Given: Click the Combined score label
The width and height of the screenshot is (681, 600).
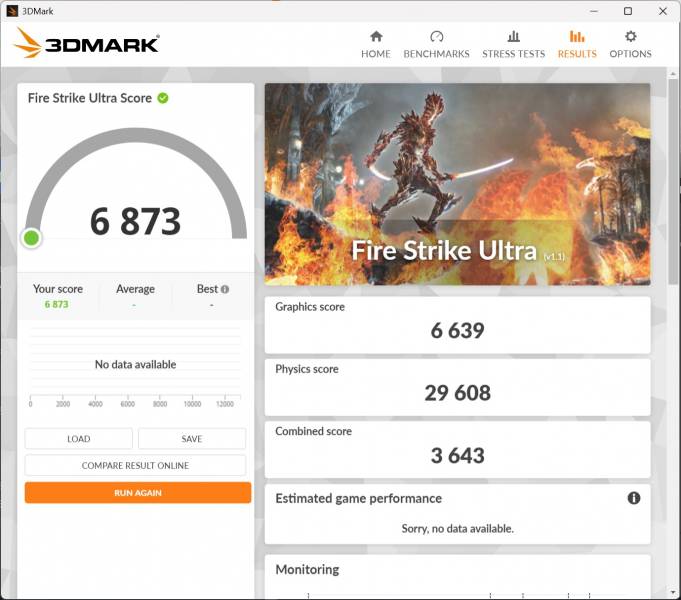Looking at the screenshot, I should coord(313,431).
